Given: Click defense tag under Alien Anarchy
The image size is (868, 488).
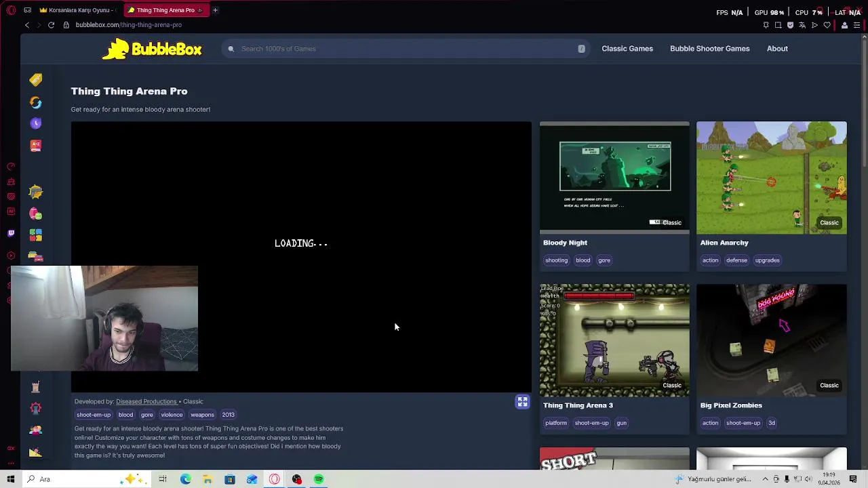Looking at the screenshot, I should tap(736, 260).
